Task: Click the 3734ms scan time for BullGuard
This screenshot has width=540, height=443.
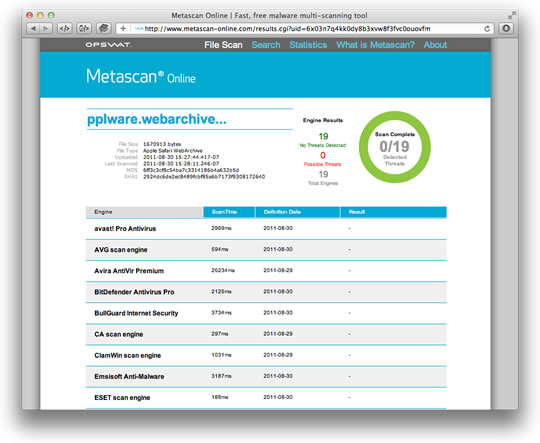Action: pyautogui.click(x=221, y=313)
